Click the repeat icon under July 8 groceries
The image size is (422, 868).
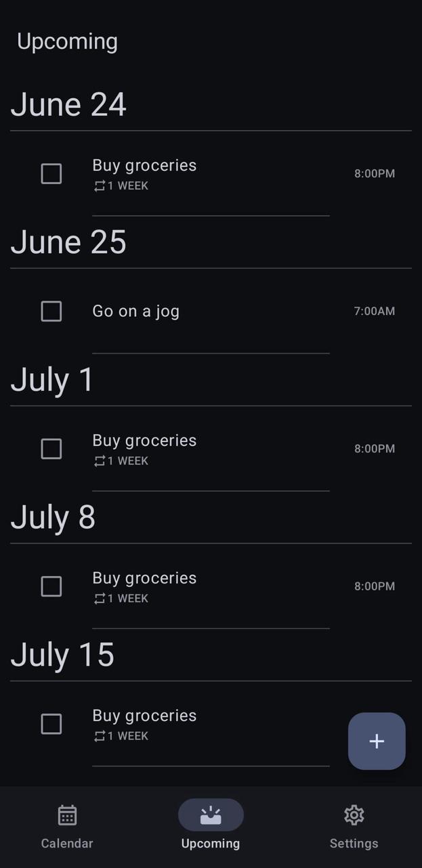coord(100,599)
